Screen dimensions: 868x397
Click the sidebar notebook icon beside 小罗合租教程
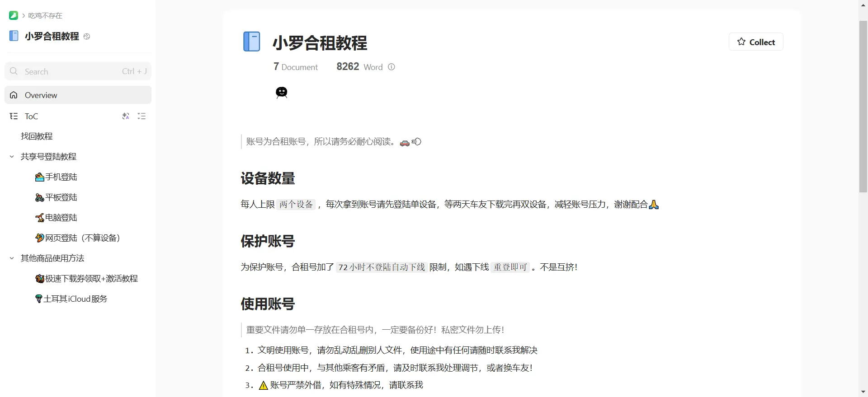pyautogui.click(x=14, y=36)
